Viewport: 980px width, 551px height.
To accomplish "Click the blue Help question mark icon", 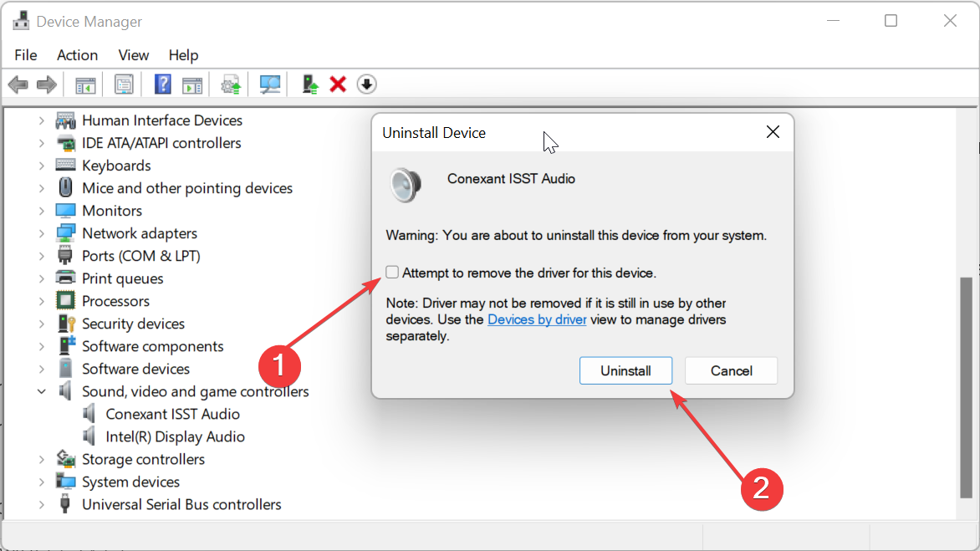I will pyautogui.click(x=162, y=84).
